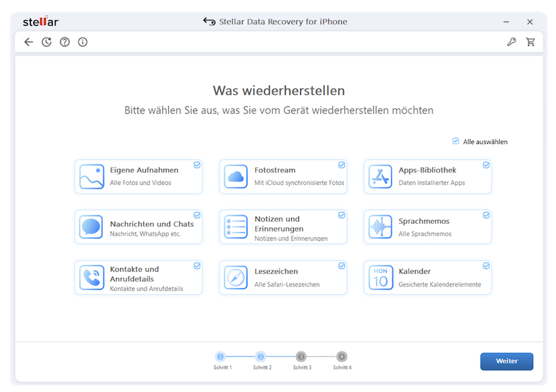Open the recovery history clock icon
This screenshot has height=392, width=556.
point(47,42)
